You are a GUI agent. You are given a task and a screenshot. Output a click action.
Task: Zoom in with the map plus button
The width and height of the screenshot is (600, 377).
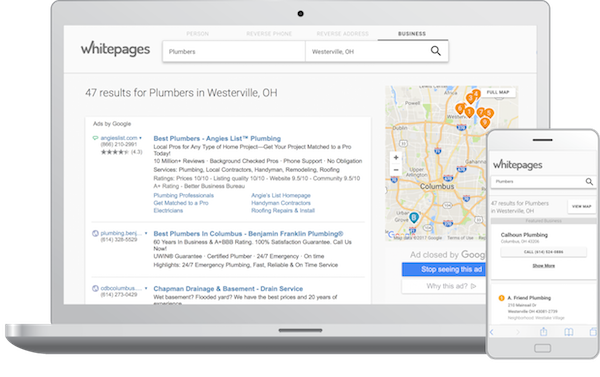pyautogui.click(x=396, y=158)
